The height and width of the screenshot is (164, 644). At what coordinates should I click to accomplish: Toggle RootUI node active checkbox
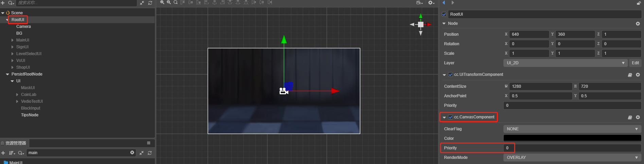coord(444,14)
